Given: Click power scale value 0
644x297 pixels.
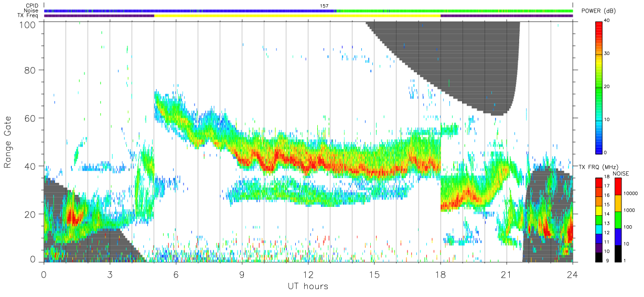Looking at the screenshot, I should click(606, 152).
